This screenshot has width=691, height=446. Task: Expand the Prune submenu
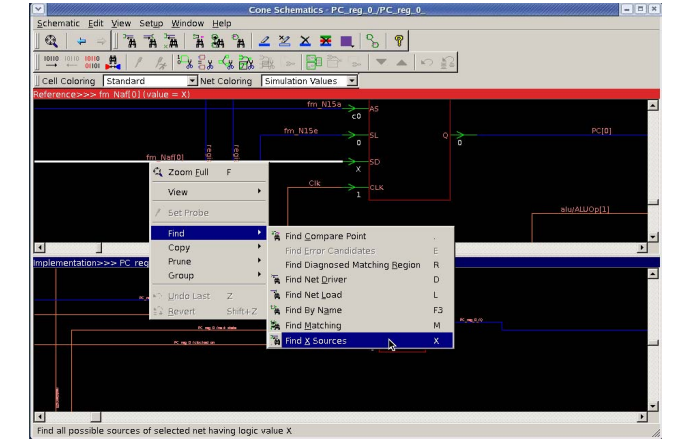pyautogui.click(x=209, y=261)
